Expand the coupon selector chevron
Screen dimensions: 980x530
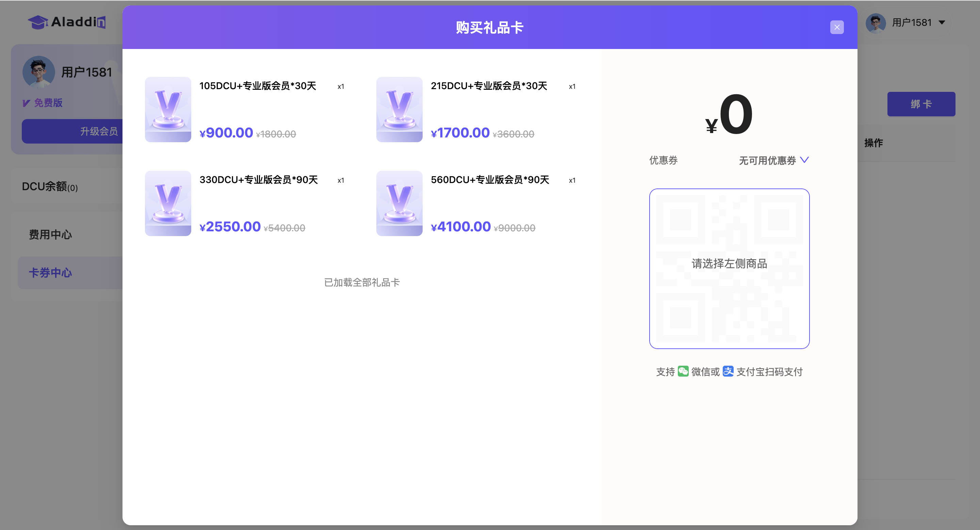[x=804, y=160]
